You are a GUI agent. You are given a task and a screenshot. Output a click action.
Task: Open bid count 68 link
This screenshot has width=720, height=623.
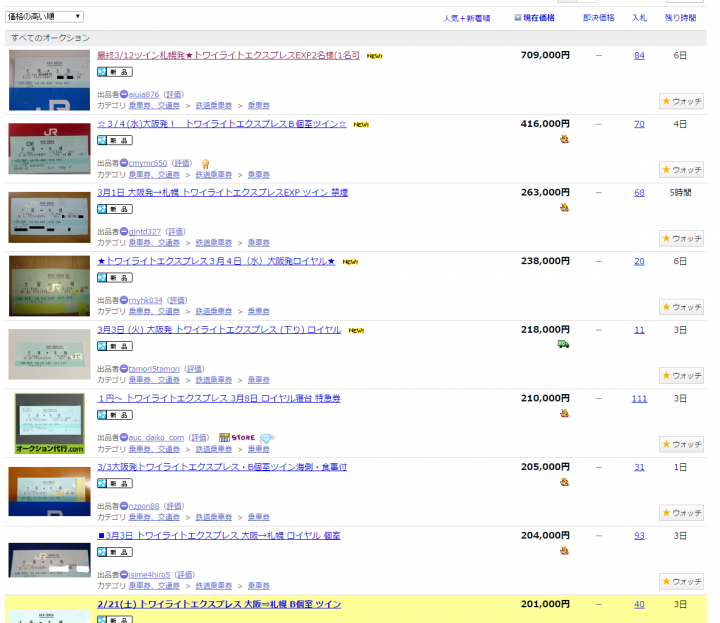(x=639, y=193)
